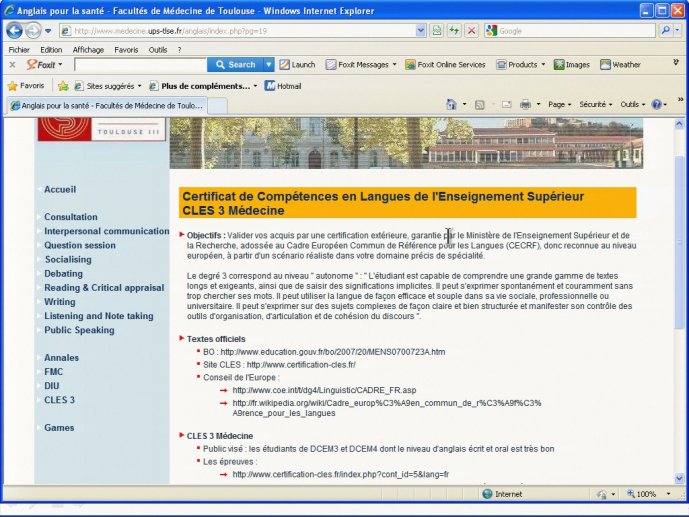Add to favorites bar star icon
The width and height of the screenshot is (689, 517).
click(x=63, y=86)
